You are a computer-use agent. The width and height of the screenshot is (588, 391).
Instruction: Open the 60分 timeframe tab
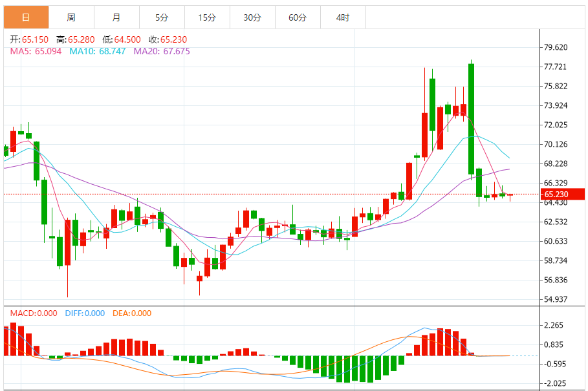click(298, 17)
